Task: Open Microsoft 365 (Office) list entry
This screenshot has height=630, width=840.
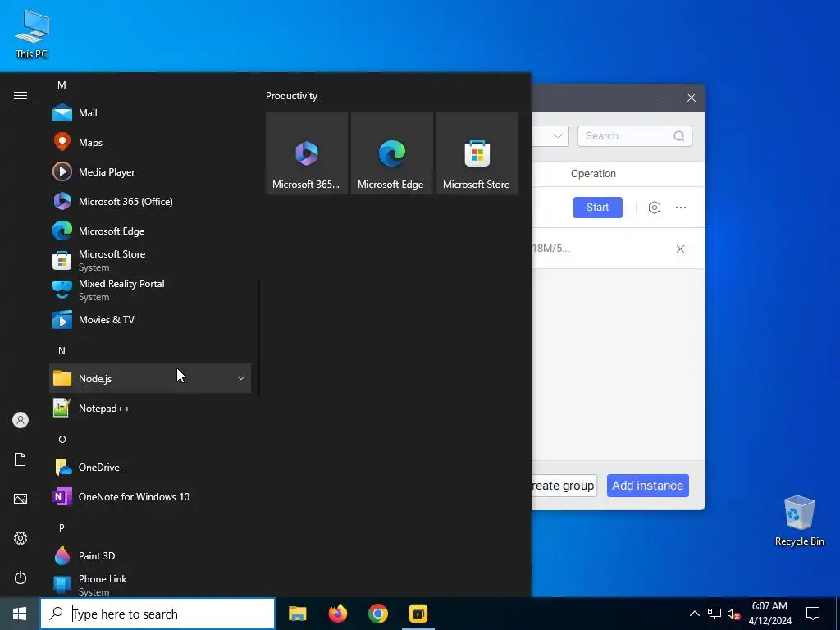Action: (150, 202)
